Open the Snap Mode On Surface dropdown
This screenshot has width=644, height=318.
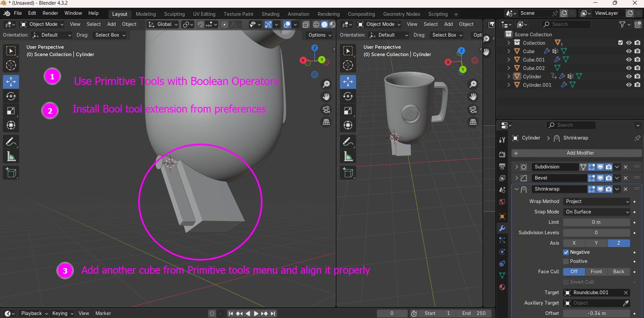tap(596, 212)
